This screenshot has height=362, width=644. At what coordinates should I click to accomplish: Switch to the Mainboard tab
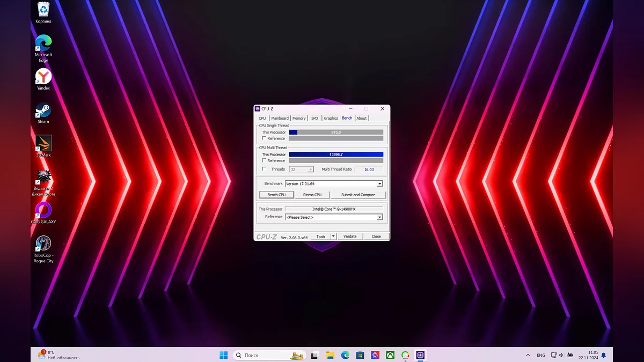[280, 118]
